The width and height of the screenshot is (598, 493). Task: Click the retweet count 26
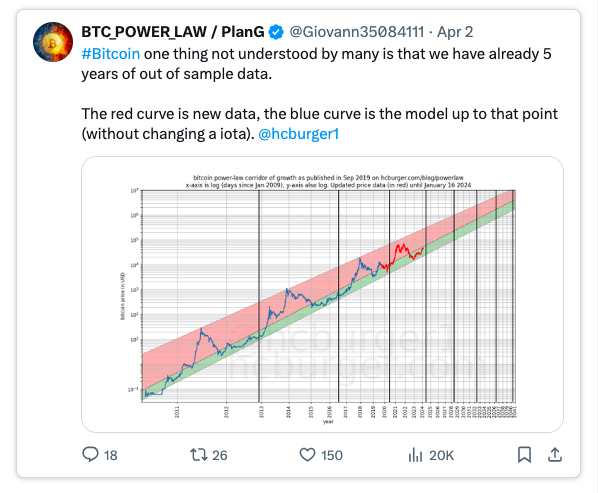[220, 455]
